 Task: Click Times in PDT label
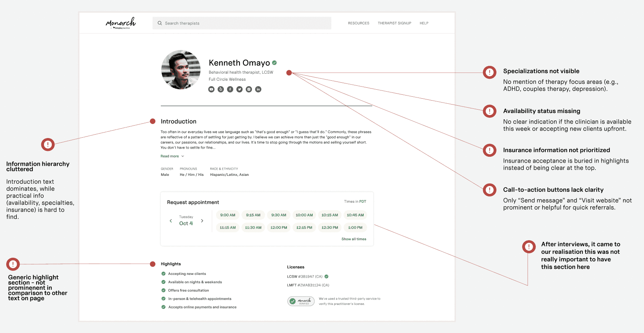pos(355,202)
